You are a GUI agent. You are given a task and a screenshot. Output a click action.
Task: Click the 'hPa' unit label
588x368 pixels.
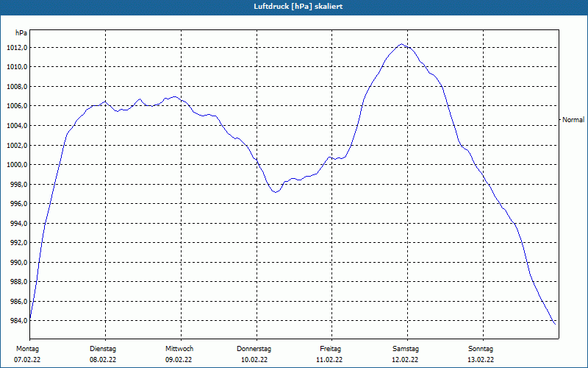click(x=21, y=32)
